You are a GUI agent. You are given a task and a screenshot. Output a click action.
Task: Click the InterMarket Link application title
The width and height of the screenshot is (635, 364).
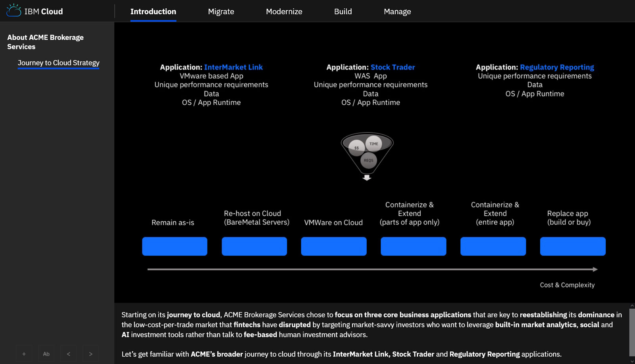pyautogui.click(x=233, y=67)
